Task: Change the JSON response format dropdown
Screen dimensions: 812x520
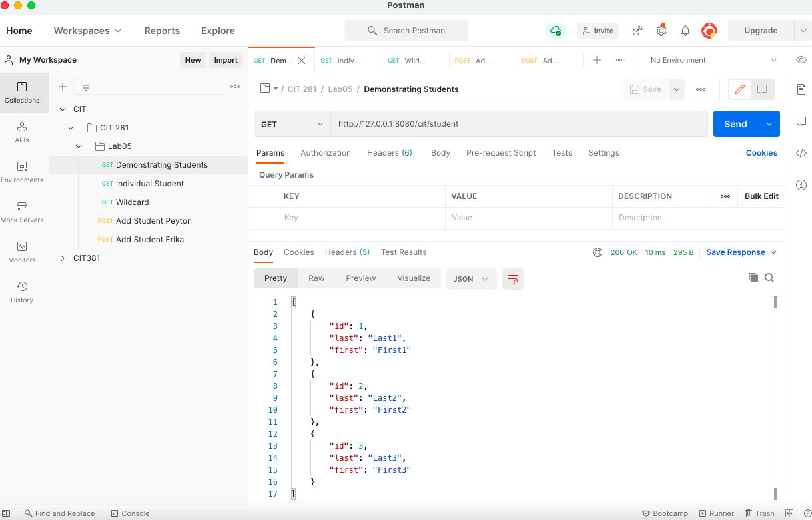Action: click(471, 279)
